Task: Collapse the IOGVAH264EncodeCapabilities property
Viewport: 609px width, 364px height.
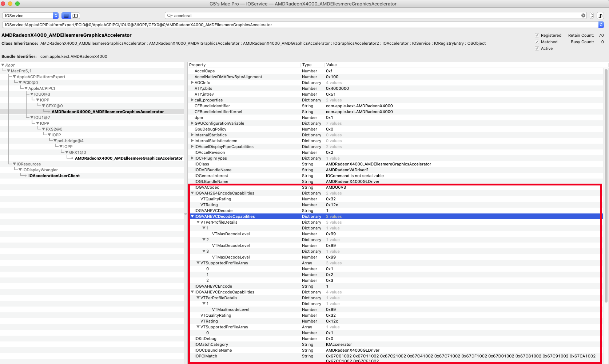Action: (x=192, y=193)
